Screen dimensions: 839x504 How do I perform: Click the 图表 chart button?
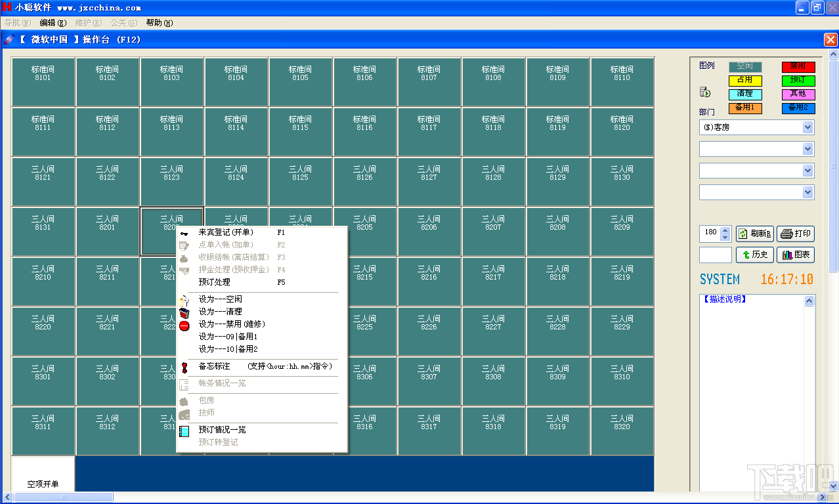(796, 255)
